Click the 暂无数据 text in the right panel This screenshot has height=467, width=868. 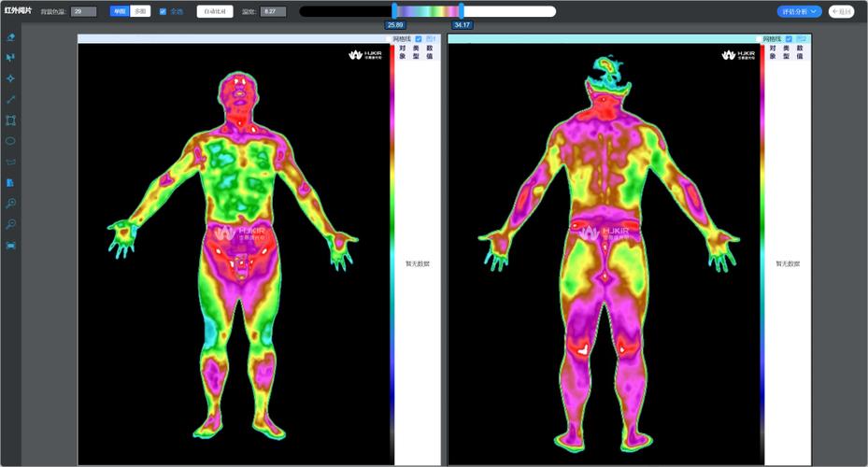[x=788, y=264]
